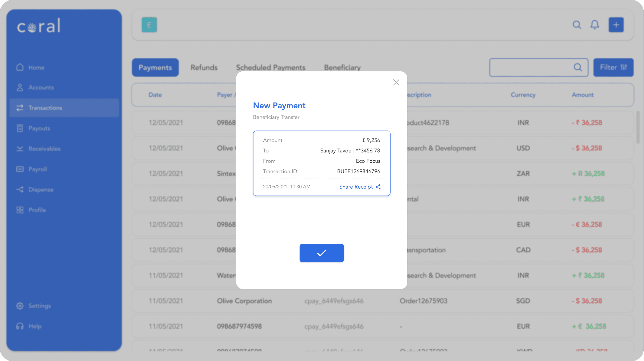Image resolution: width=644 pixels, height=361 pixels.
Task: Open the teal E profile avatar
Action: click(149, 25)
